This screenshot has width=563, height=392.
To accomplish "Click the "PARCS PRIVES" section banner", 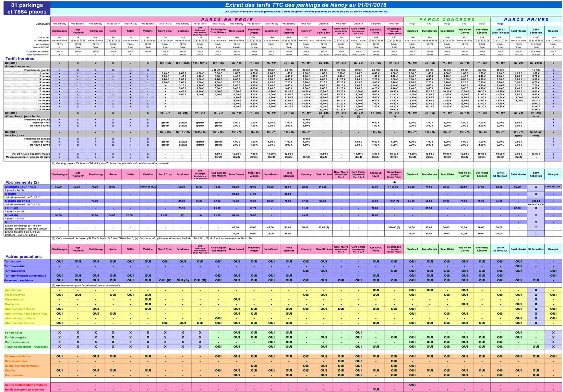I will pos(526,20).
